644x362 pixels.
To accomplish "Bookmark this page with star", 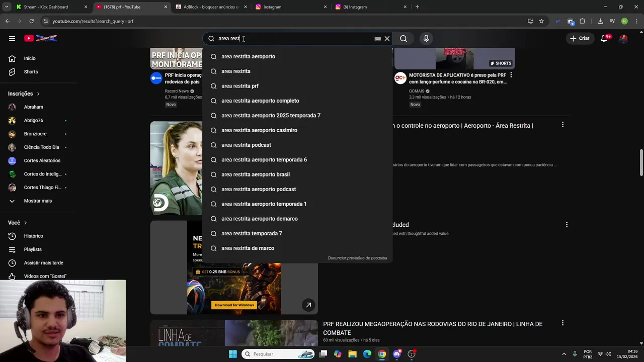I will click(x=541, y=21).
